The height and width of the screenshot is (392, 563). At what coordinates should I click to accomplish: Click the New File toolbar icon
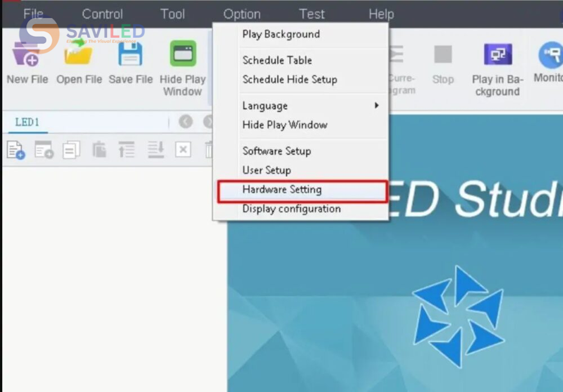tap(26, 55)
